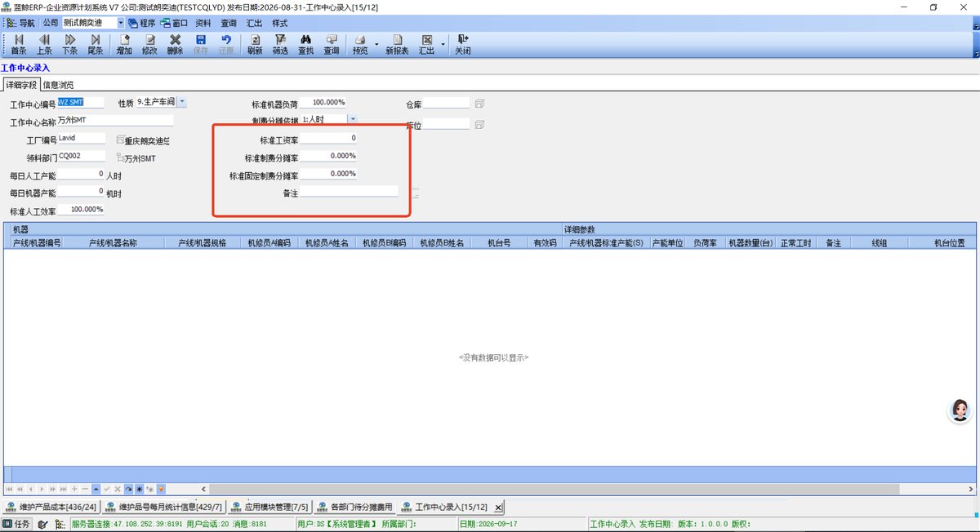Expand the 预览 toolbar dropdown arrow
Image resolution: width=980 pixels, height=532 pixels.
376,44
